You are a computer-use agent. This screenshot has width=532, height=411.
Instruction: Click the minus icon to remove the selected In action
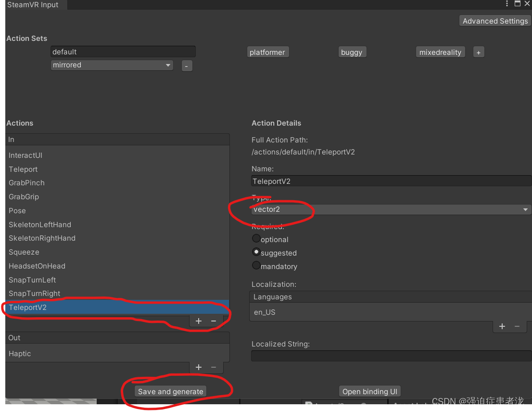[214, 321]
